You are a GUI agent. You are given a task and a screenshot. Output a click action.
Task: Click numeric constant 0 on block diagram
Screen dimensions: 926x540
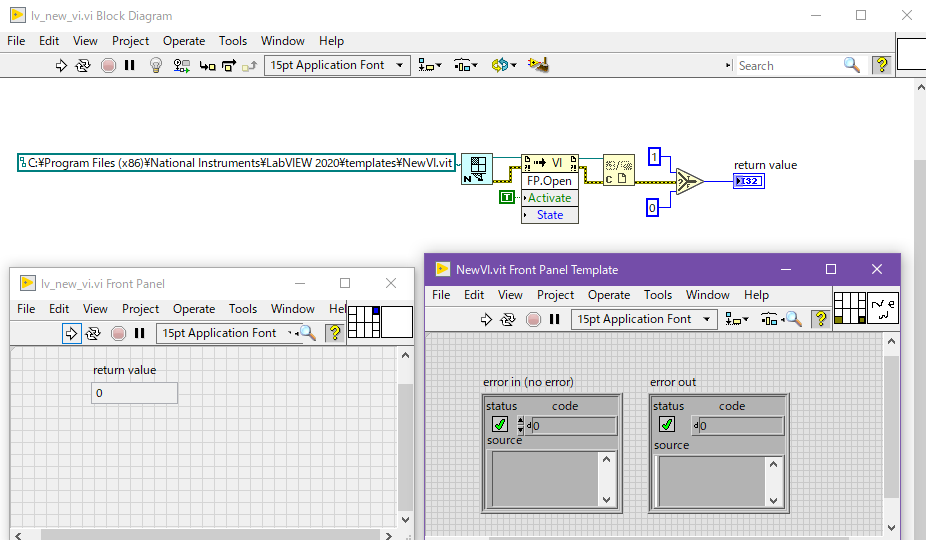652,208
